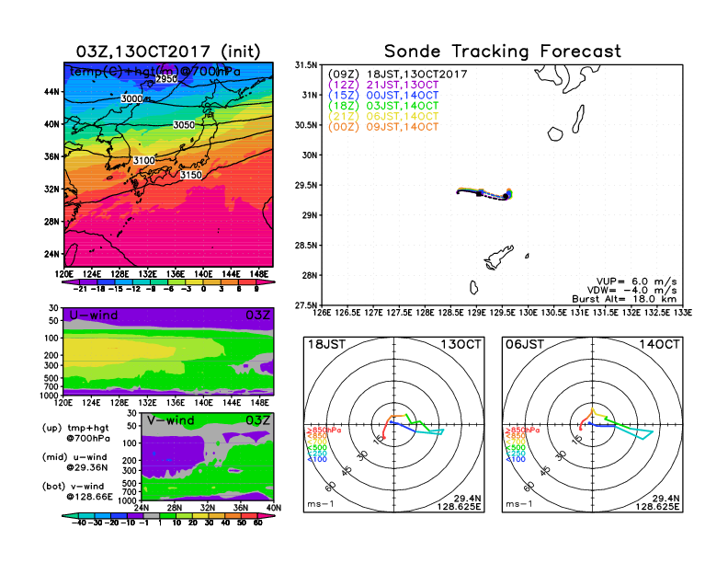This screenshot has height=563, width=728.
Task: Click '06JST' on the right hodograph
Action: tap(525, 345)
